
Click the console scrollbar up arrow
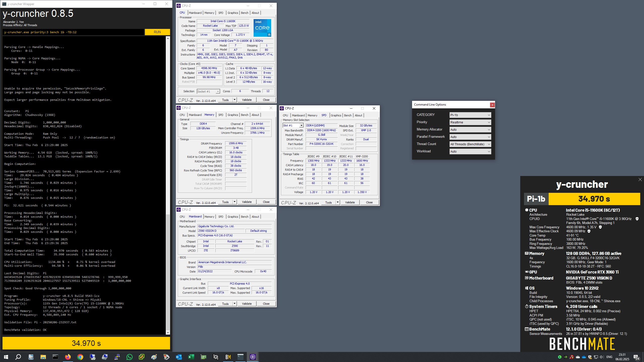pyautogui.click(x=168, y=39)
